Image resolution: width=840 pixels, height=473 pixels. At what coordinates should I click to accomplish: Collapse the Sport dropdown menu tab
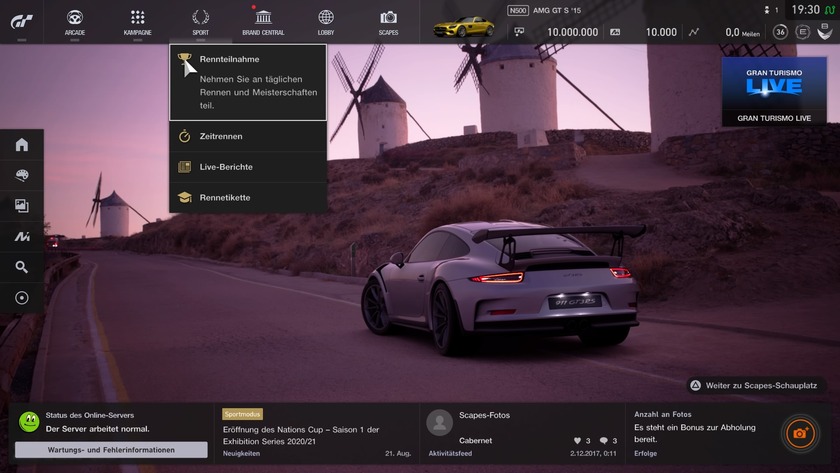pyautogui.click(x=201, y=21)
